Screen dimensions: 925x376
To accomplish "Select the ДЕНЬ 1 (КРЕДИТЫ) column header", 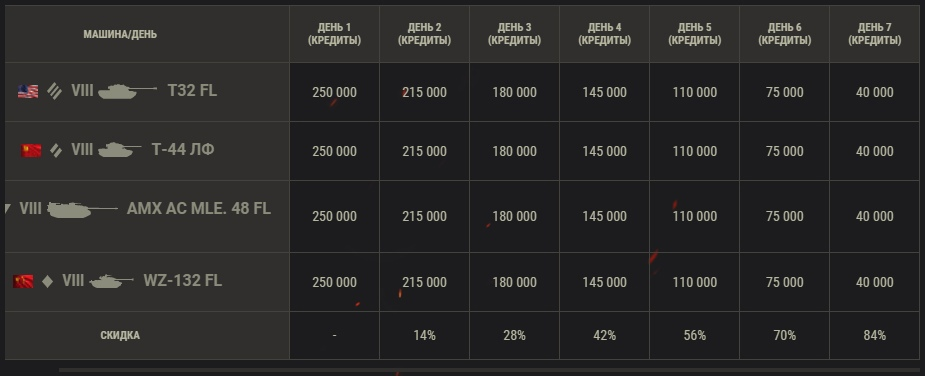I will (x=334, y=34).
